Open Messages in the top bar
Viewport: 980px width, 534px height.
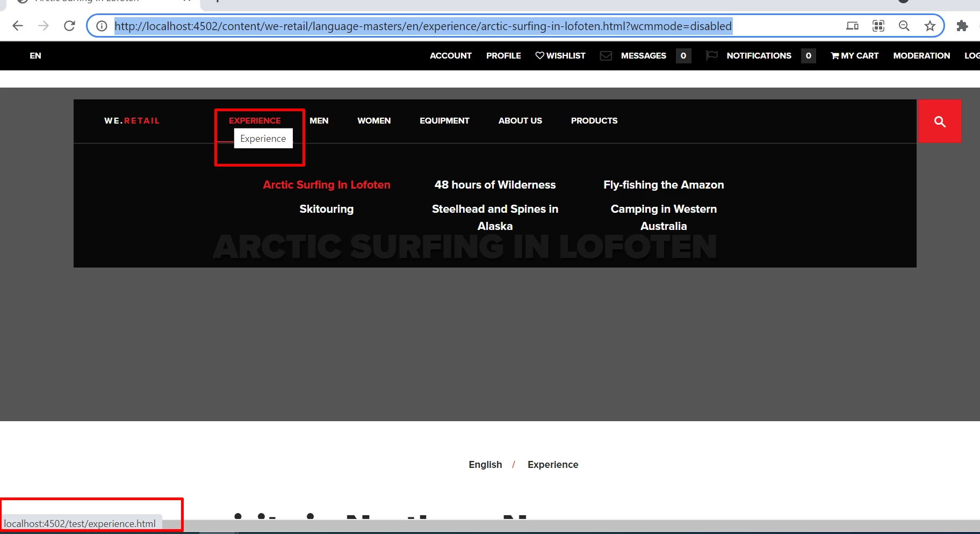point(644,56)
